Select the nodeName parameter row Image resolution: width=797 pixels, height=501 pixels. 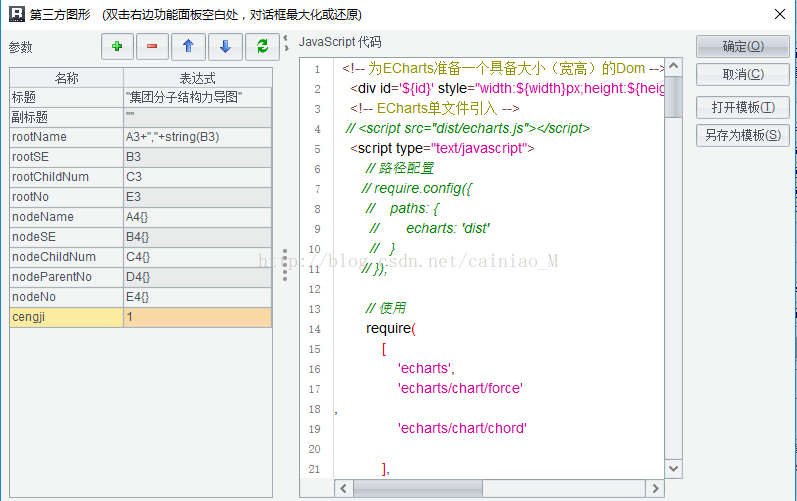coord(67,217)
